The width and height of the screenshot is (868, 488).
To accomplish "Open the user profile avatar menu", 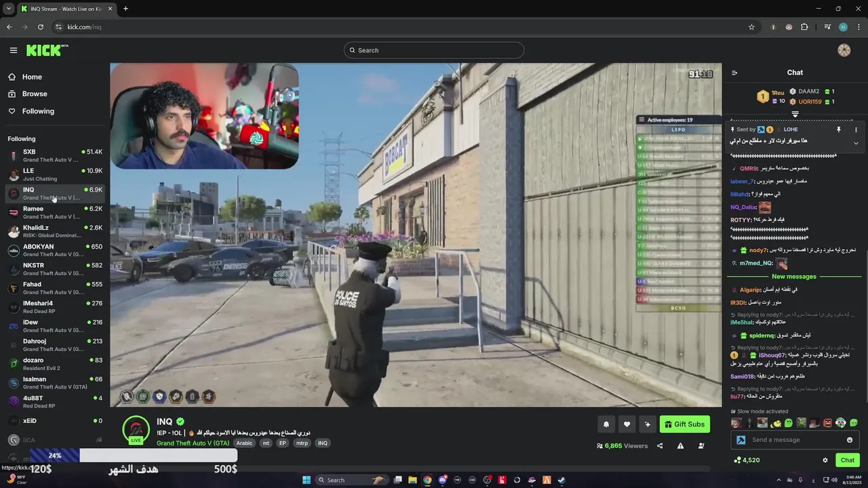I will pos(844,50).
